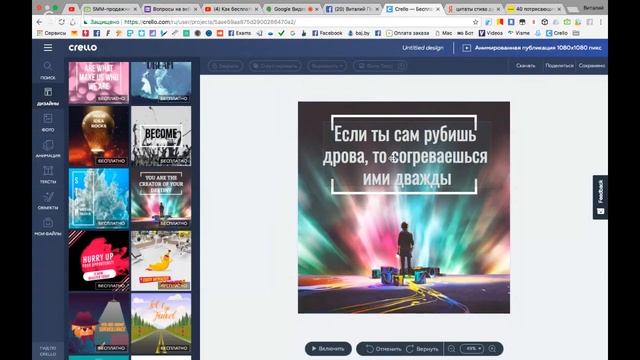640x360 pixels.
Task: Open the Мои файлы sidebar section
Action: 48,227
